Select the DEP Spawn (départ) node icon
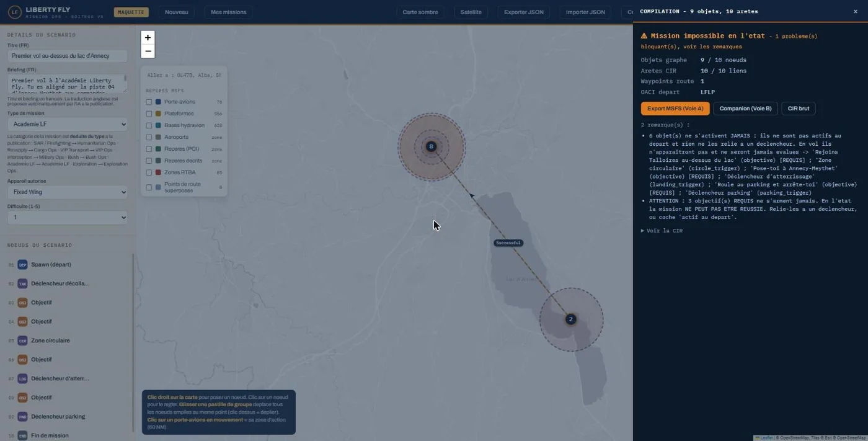This screenshot has width=868, height=441. pyautogui.click(x=22, y=265)
